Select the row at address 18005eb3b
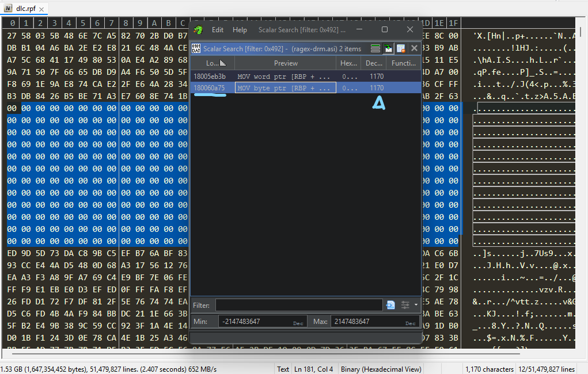The image size is (588, 374). (x=306, y=76)
